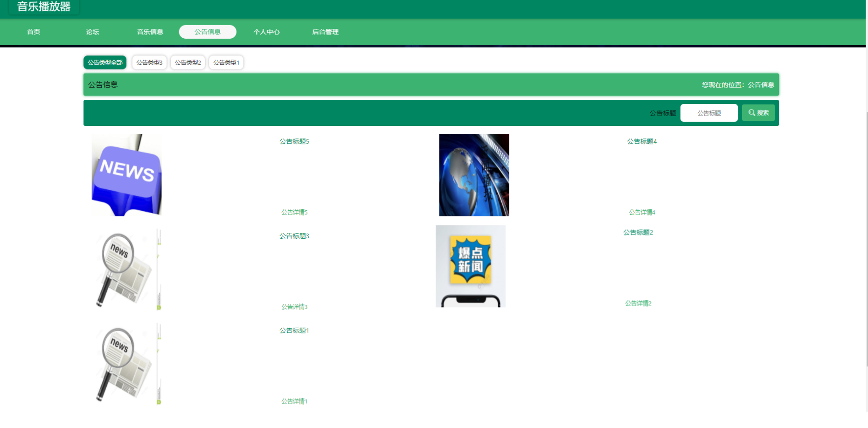Open the 论坛 section
The height and width of the screenshot is (428, 868).
(x=92, y=32)
